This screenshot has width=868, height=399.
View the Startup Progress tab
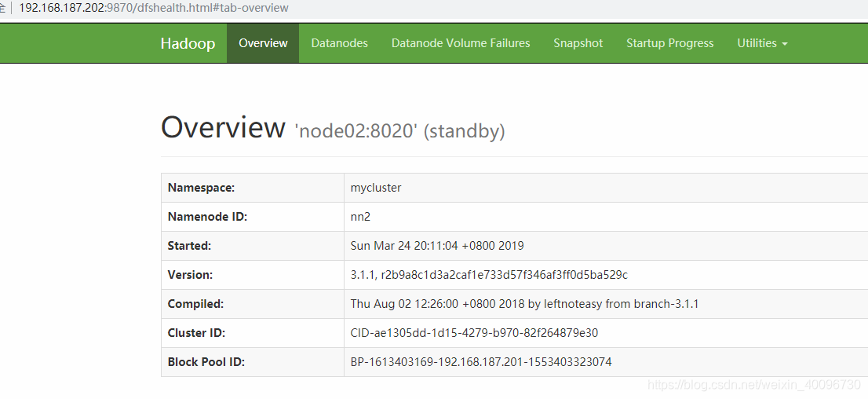point(669,43)
